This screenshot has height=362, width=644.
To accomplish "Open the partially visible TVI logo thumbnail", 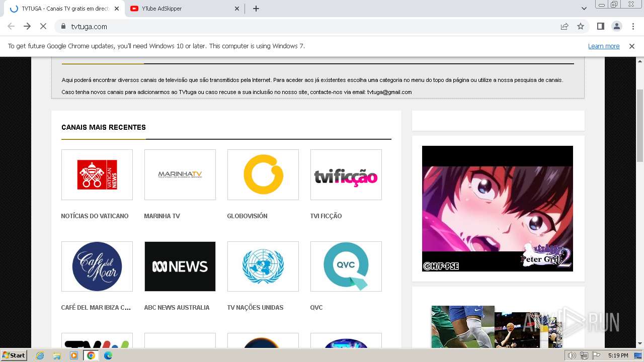I will pyautogui.click(x=97, y=340).
